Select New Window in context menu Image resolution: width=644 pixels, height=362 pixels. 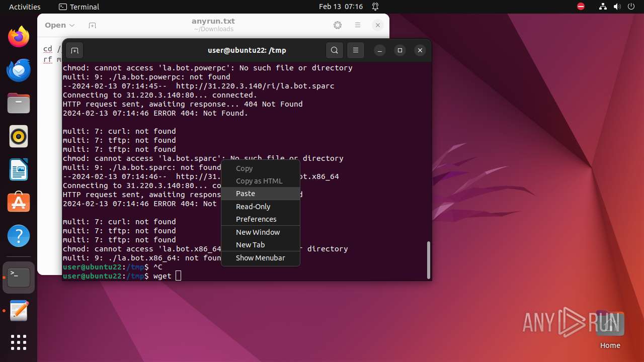click(261, 232)
